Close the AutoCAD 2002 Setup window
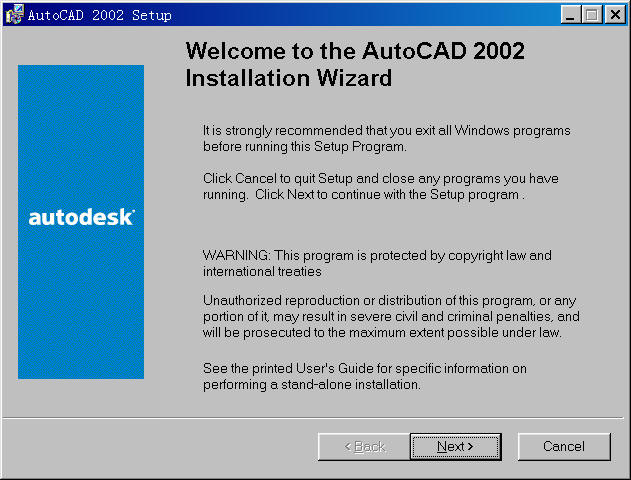This screenshot has width=631, height=480. pos(615,15)
